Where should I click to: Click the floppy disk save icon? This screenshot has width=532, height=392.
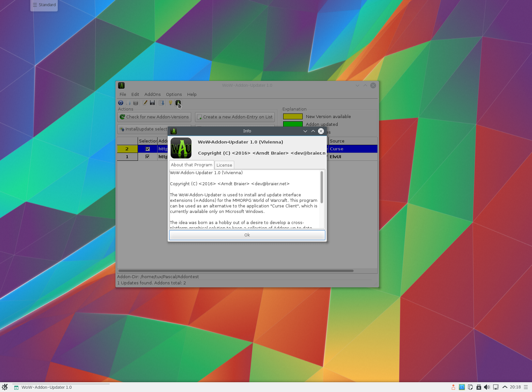(x=152, y=103)
